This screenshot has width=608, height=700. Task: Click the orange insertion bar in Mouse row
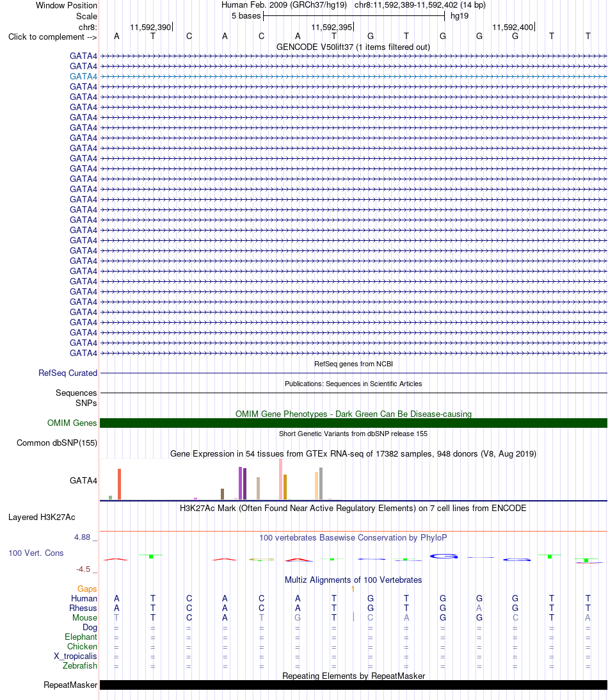[x=353, y=617]
